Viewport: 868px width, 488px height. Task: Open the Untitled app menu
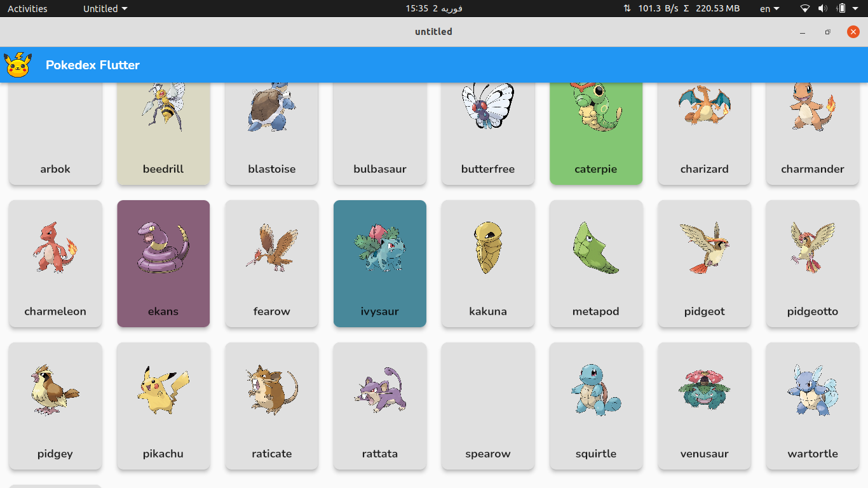pos(105,8)
